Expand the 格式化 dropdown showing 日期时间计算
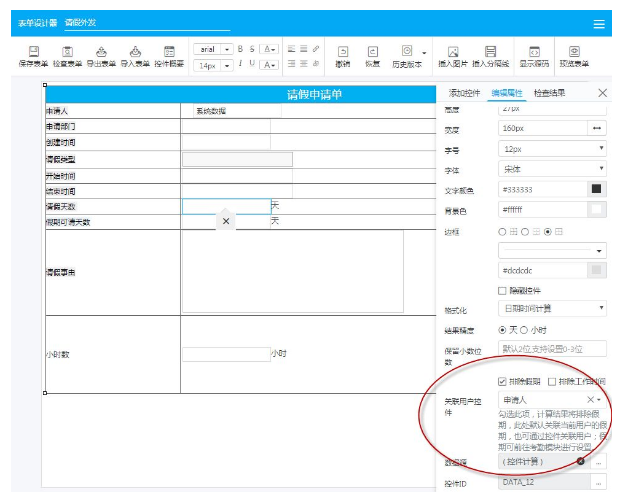The width and height of the screenshot is (618, 503). [552, 309]
